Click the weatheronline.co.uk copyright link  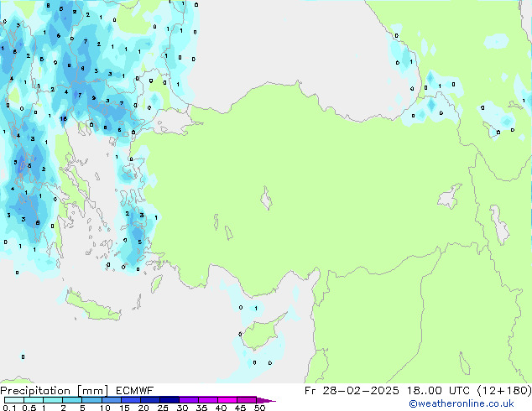462,403
